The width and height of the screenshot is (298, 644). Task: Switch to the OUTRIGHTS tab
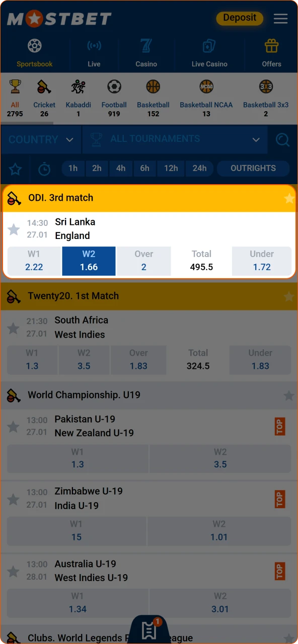pyautogui.click(x=253, y=169)
